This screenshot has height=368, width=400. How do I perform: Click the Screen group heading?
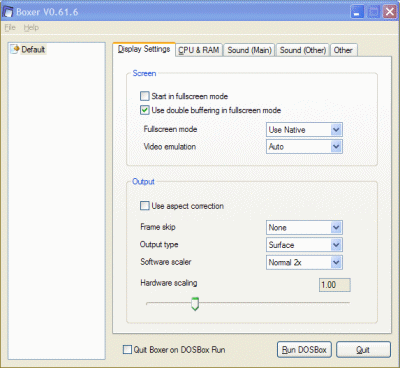pyautogui.click(x=144, y=73)
